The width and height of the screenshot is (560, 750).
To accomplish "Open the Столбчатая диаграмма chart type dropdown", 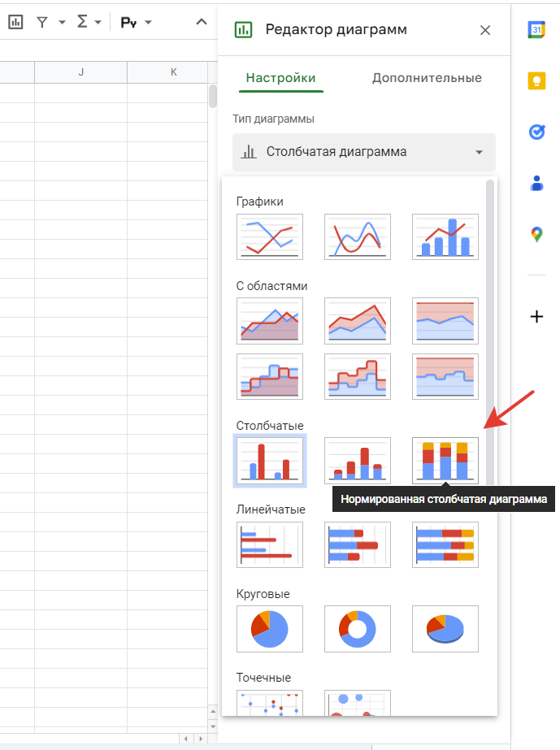I will (x=363, y=152).
